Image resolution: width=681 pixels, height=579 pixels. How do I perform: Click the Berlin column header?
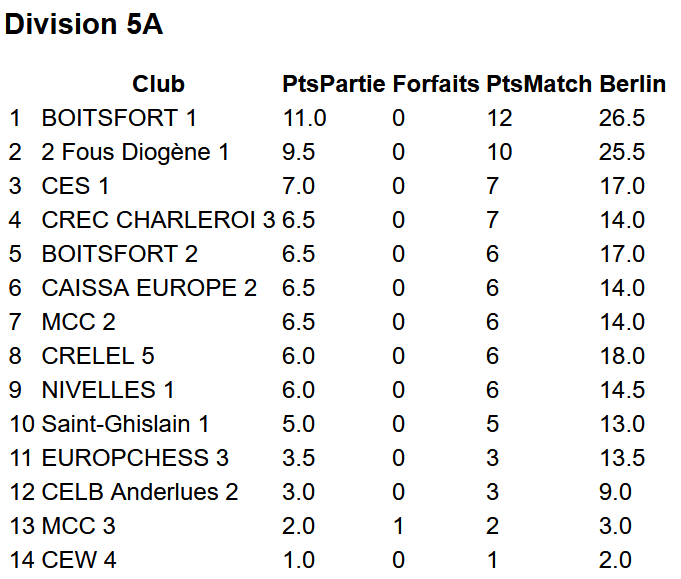coord(633,84)
